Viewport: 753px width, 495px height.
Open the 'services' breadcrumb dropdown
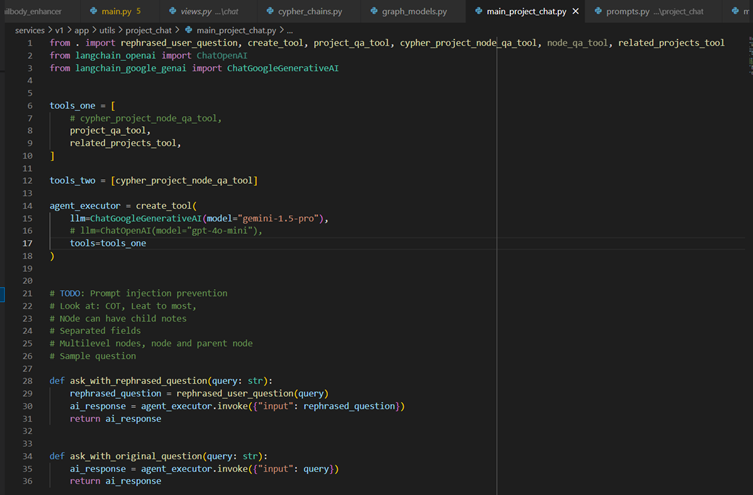pyautogui.click(x=30, y=30)
